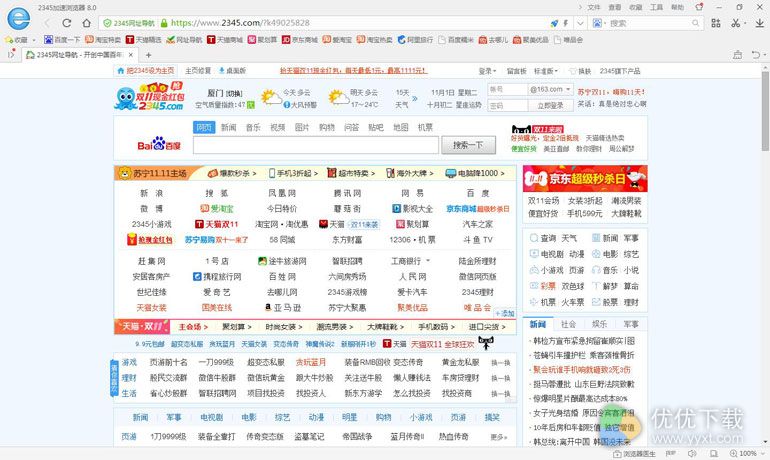Viewport: 770px width, 460px height.
Task: Click the clear traces broom icon
Action: tap(738, 55)
